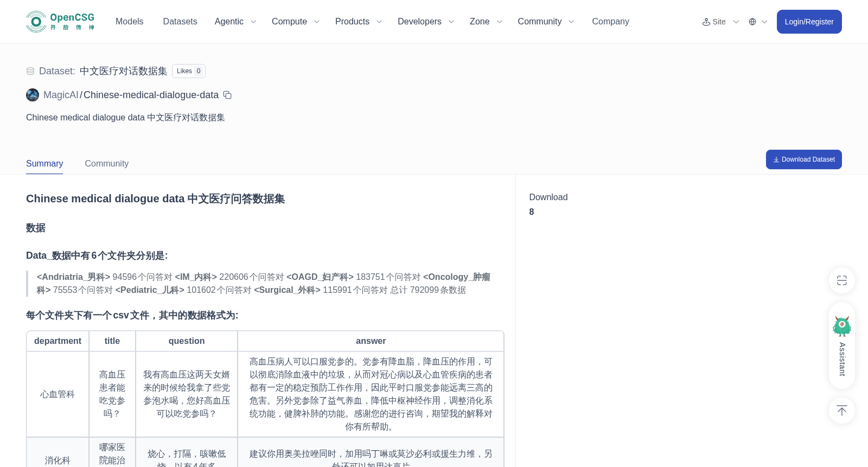Copy the dataset path Chinese-medical-dialogue-data
This screenshot has width=868, height=467.
click(227, 95)
